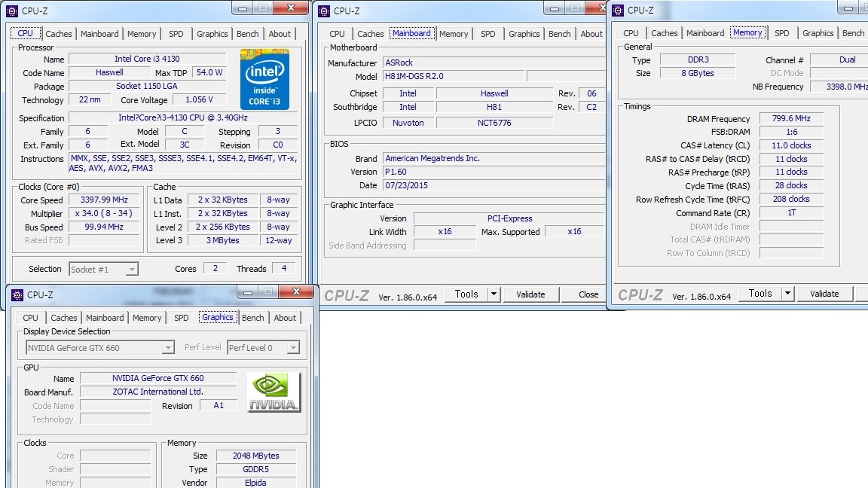Expand the NVIDIA GeForce GTX 660 device dropdown

[x=168, y=347]
